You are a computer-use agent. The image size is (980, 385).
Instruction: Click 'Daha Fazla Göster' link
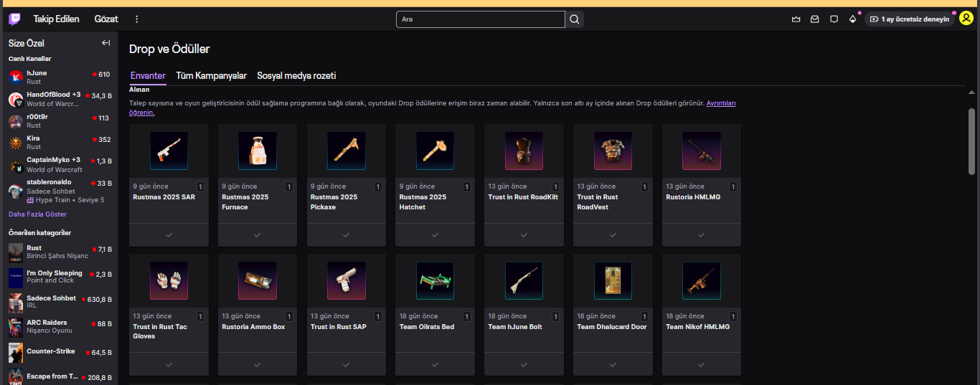coord(37,214)
